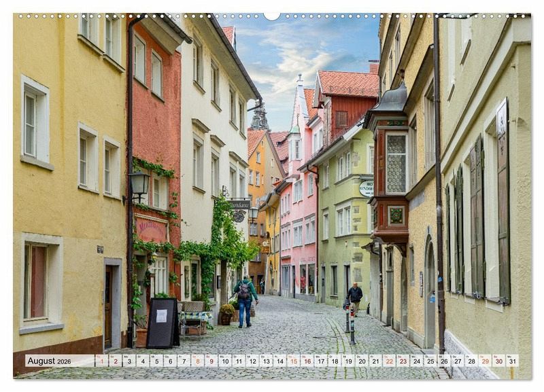Pick day 23 in the date row
Screen dimensions: 544x392
pos(403,361)
